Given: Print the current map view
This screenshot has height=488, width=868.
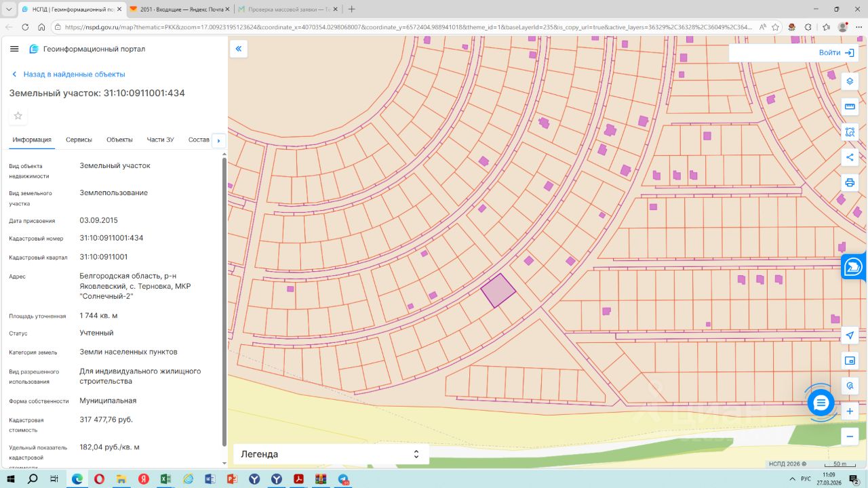Looking at the screenshot, I should (850, 183).
